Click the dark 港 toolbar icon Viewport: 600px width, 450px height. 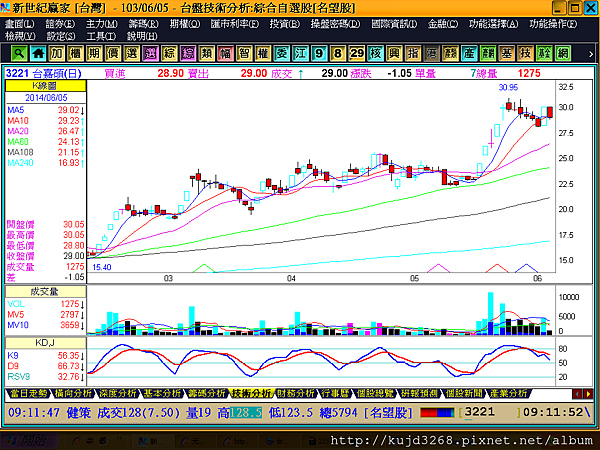(x=432, y=53)
